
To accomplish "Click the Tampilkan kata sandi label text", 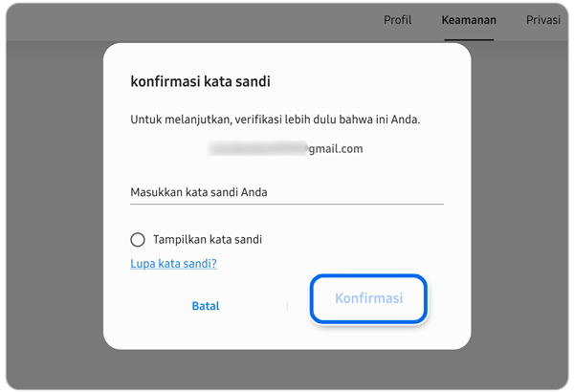I will coord(208,240).
